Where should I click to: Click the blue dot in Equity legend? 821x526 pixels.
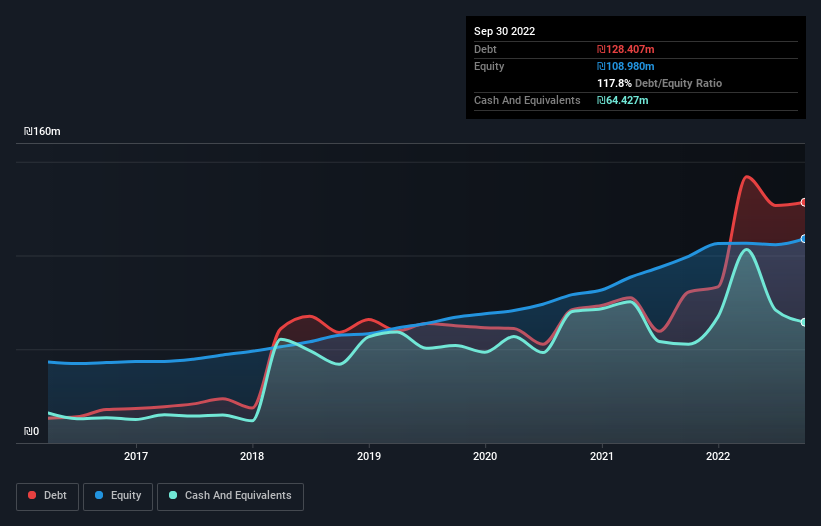coord(99,495)
